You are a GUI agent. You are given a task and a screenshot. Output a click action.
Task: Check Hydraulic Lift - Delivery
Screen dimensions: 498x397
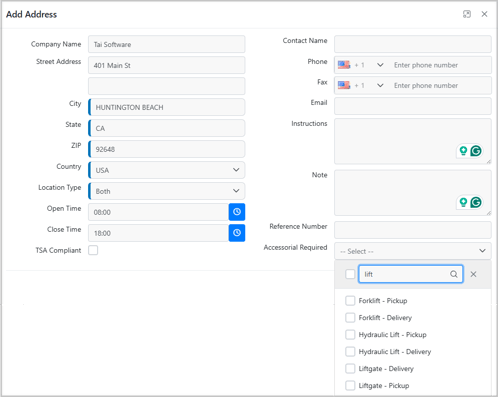(350, 352)
